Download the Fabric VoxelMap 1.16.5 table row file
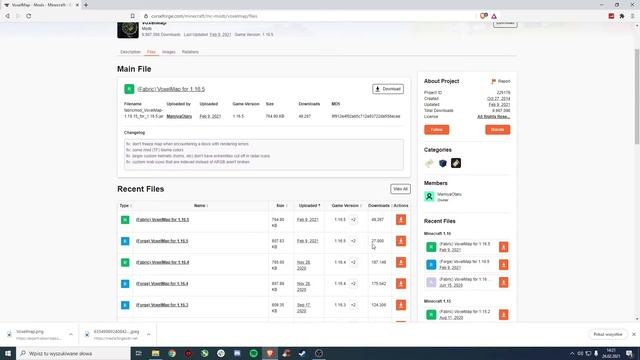 401,220
